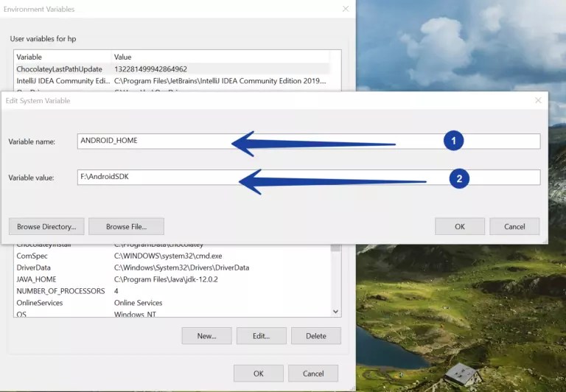Cancel the Edit System Variable dialog
Screen dimensions: 566x392
[x=514, y=226]
